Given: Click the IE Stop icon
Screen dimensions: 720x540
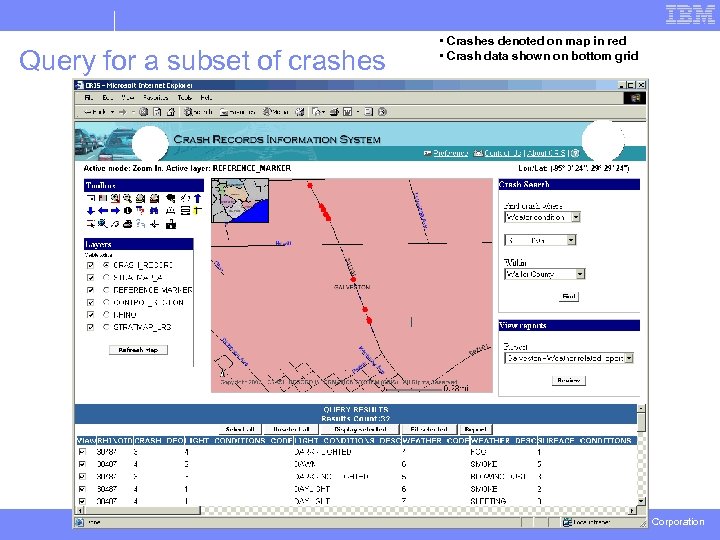Looking at the screenshot, I should click(x=143, y=112).
